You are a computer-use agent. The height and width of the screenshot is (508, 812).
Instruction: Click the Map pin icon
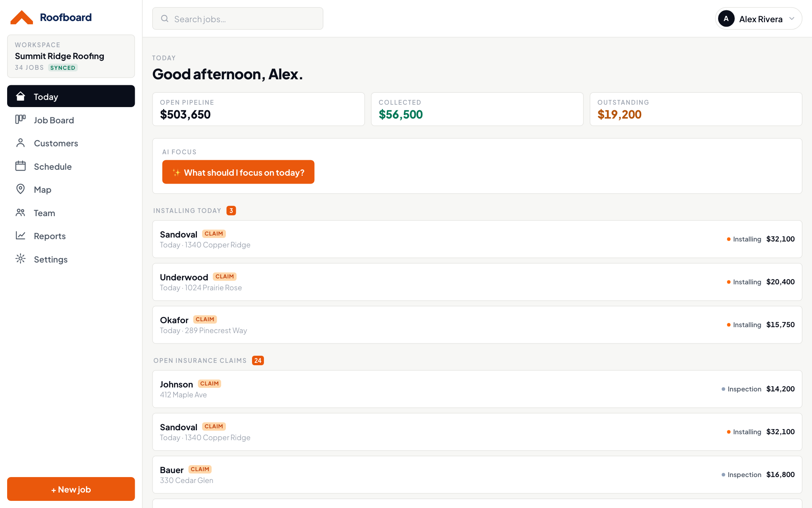21,189
